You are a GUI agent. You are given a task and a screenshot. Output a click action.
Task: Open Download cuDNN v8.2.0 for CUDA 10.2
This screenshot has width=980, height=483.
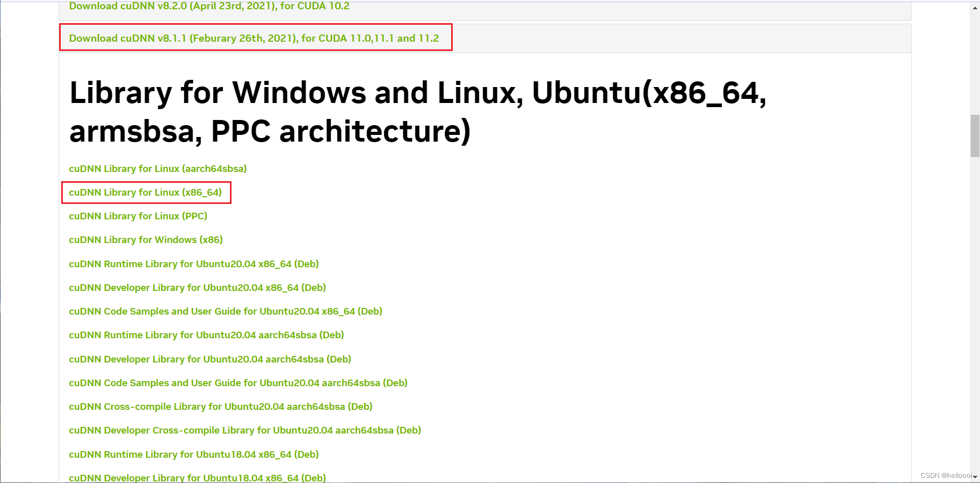coord(209,6)
